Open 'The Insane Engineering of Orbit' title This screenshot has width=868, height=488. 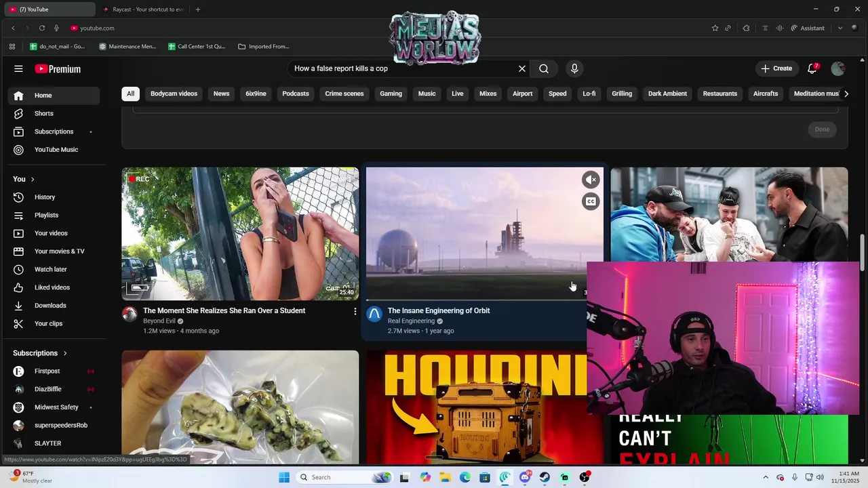click(439, 310)
